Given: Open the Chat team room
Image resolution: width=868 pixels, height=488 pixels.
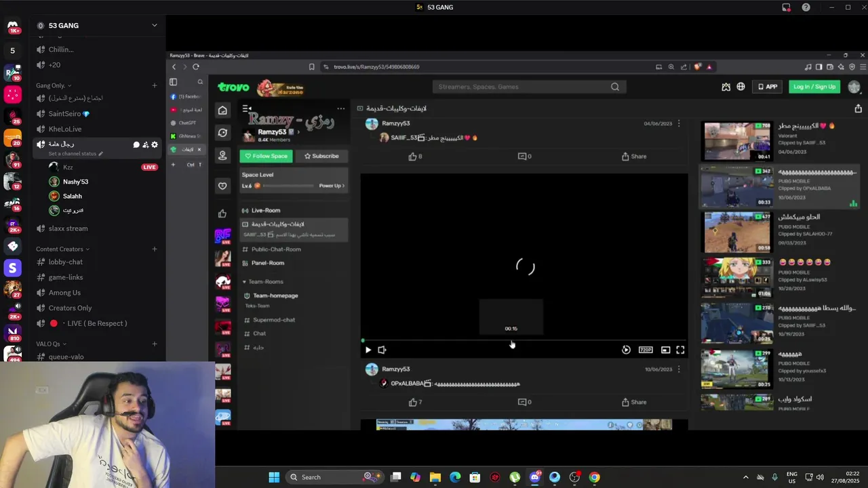Looking at the screenshot, I should pyautogui.click(x=259, y=333).
